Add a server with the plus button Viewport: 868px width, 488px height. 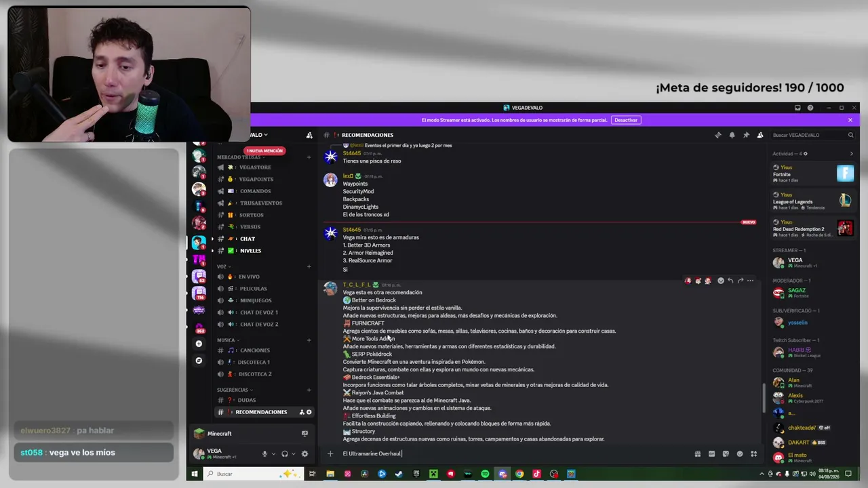tap(199, 344)
